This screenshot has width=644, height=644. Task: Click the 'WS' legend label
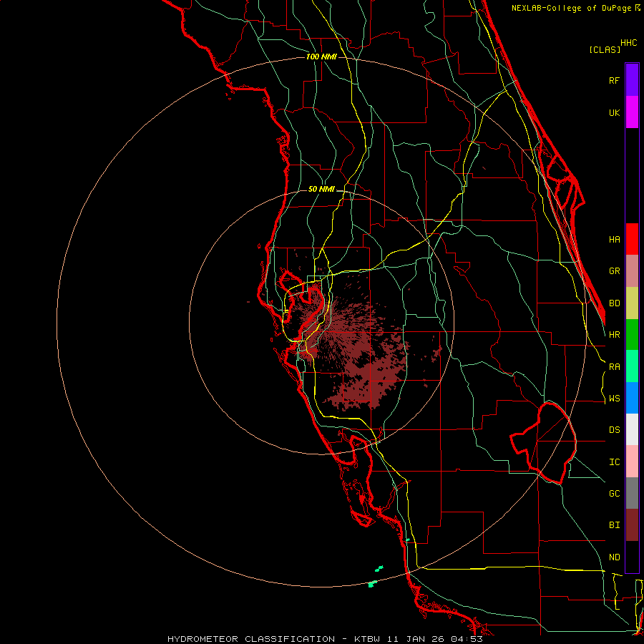(614, 399)
